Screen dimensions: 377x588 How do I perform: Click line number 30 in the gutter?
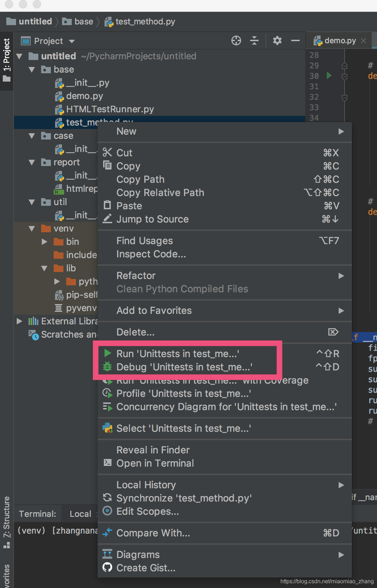[x=314, y=76]
